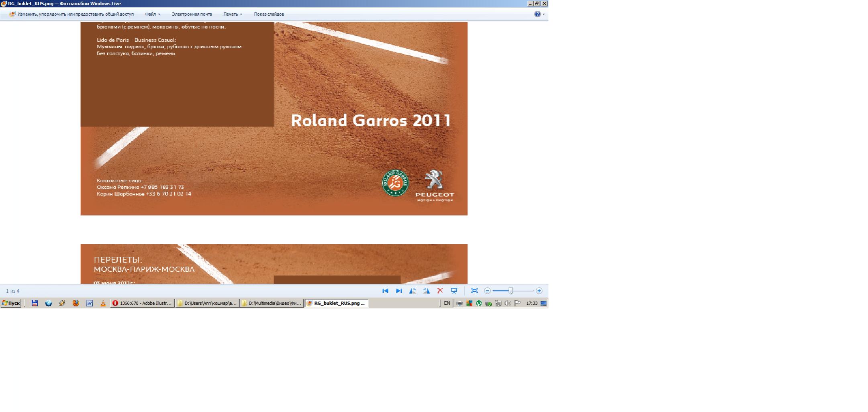Screen dimensions: 868x412
Task: Click the 'МОСКВА-ПАРИЖ-МОСКВА' heading
Action: click(144, 269)
